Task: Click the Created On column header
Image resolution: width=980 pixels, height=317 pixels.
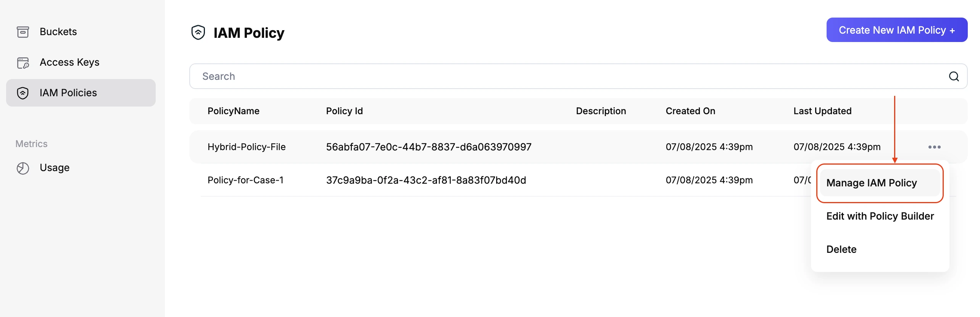Action: (690, 111)
